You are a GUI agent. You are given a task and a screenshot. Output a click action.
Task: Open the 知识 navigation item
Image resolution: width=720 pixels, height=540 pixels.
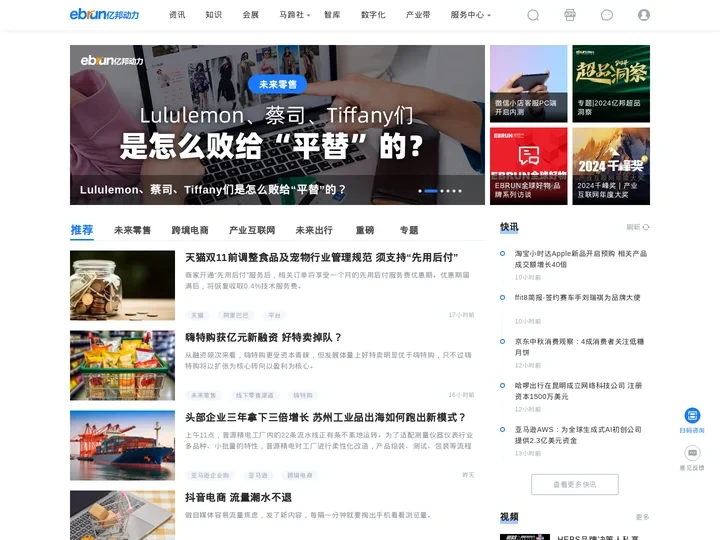coord(214,15)
